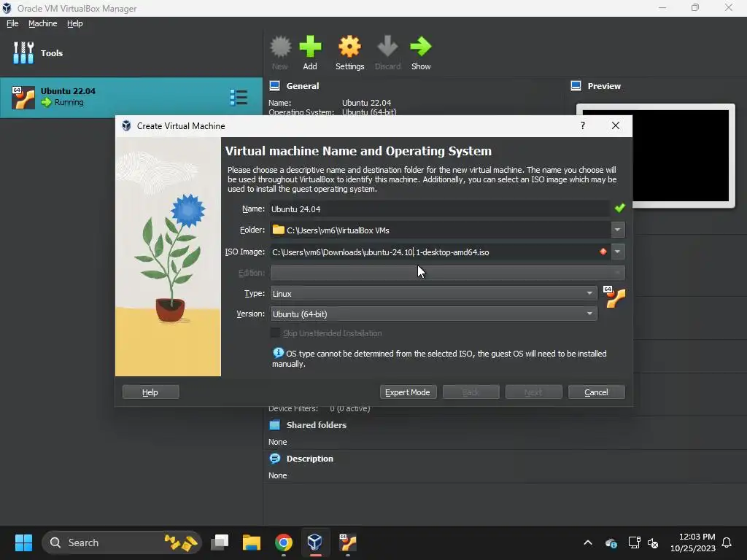Open the notification bell
The width and height of the screenshot is (747, 560).
click(727, 542)
